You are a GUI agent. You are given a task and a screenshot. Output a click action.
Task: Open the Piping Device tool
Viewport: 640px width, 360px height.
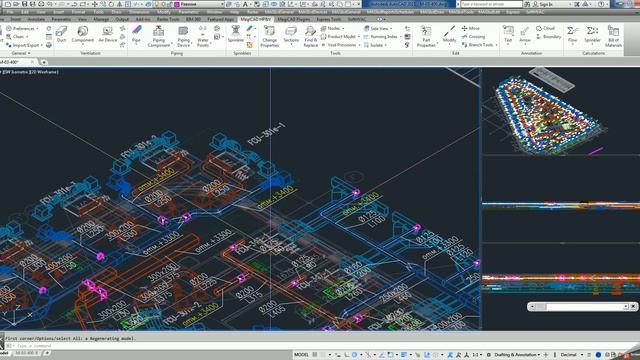point(184,36)
